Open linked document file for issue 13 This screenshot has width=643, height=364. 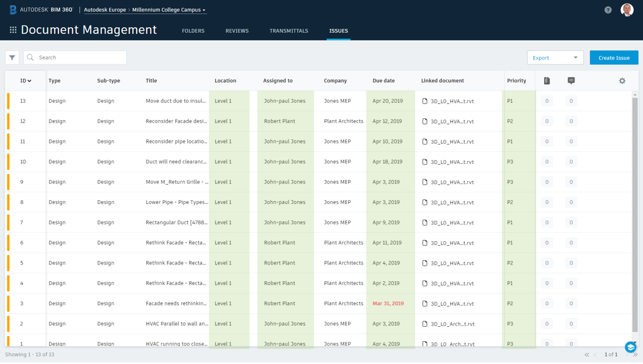tap(452, 101)
